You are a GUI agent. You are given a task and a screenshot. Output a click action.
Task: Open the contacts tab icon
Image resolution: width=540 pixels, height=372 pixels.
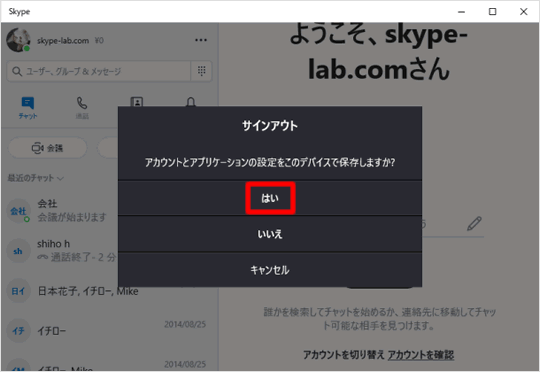coord(137,102)
